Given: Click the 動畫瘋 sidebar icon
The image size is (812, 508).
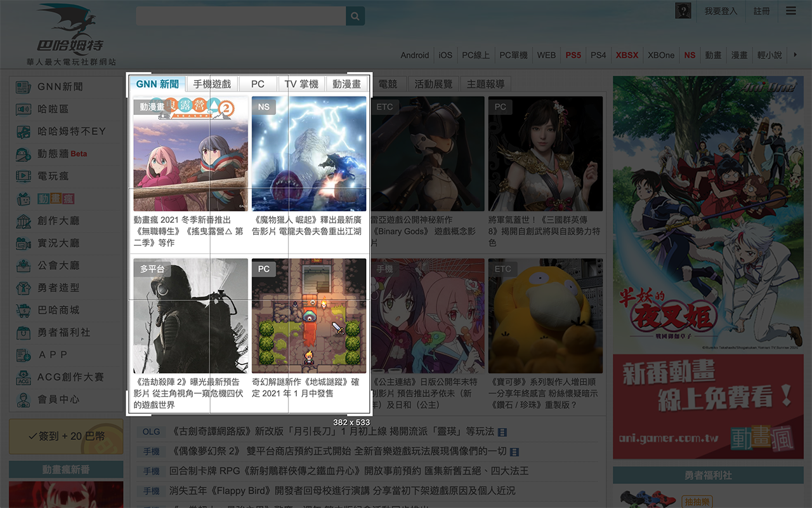Looking at the screenshot, I should click(23, 199).
